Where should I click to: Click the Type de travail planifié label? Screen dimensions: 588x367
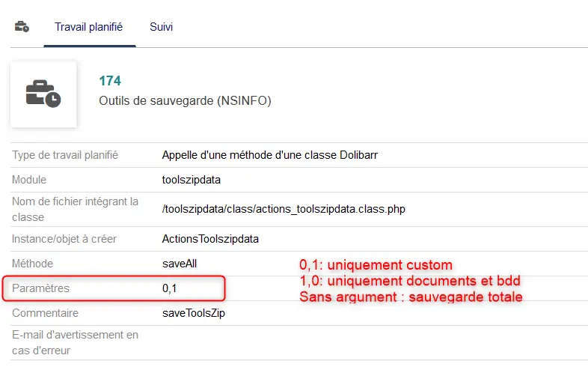tap(65, 155)
